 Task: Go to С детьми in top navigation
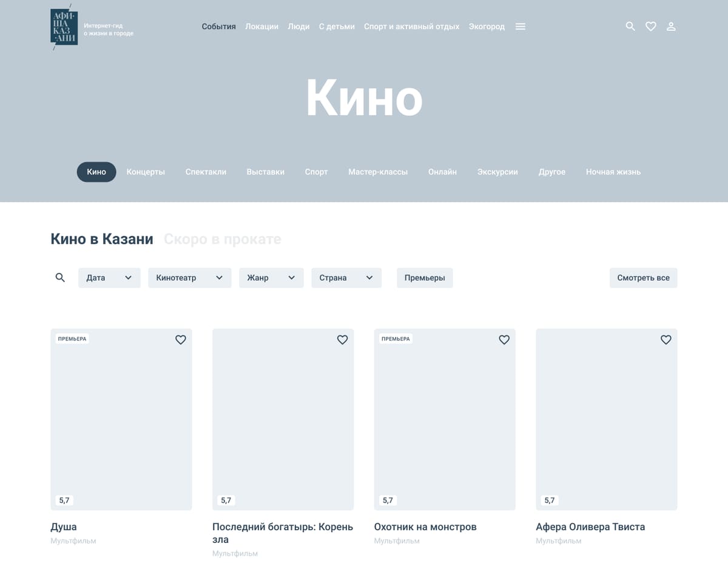point(337,27)
